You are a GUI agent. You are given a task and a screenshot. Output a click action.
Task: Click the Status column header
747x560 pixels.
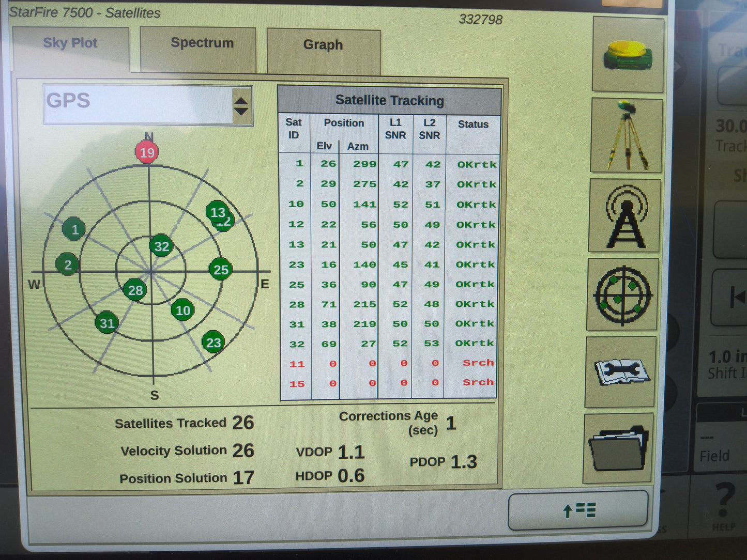pyautogui.click(x=473, y=124)
